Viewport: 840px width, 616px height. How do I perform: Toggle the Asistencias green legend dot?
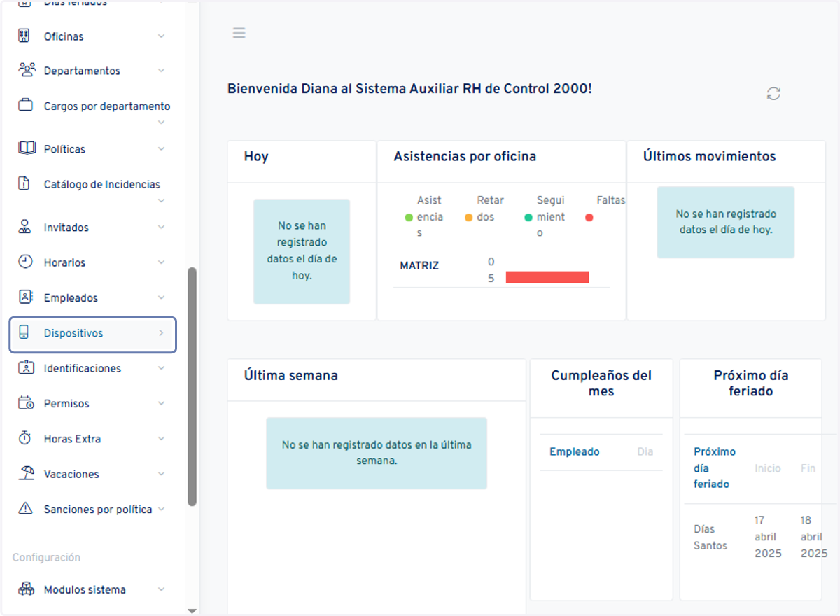point(409,217)
